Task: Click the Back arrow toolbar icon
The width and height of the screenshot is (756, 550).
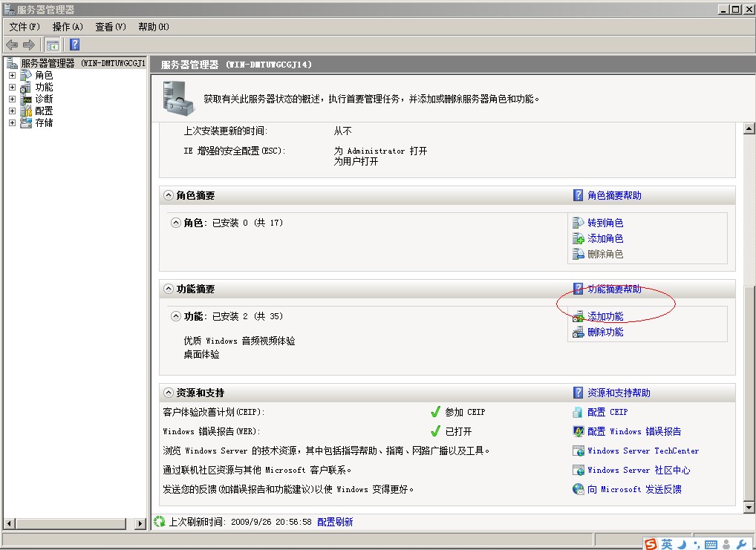Action: click(12, 45)
